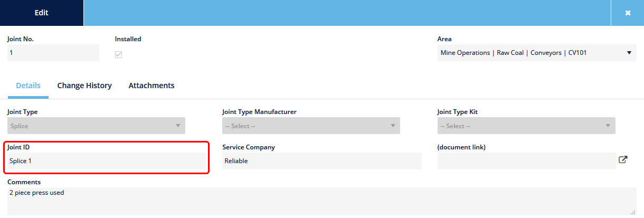Open the Joint Type Manufacturer dropdown
Viewport: 644px width, 218px height.
click(311, 126)
